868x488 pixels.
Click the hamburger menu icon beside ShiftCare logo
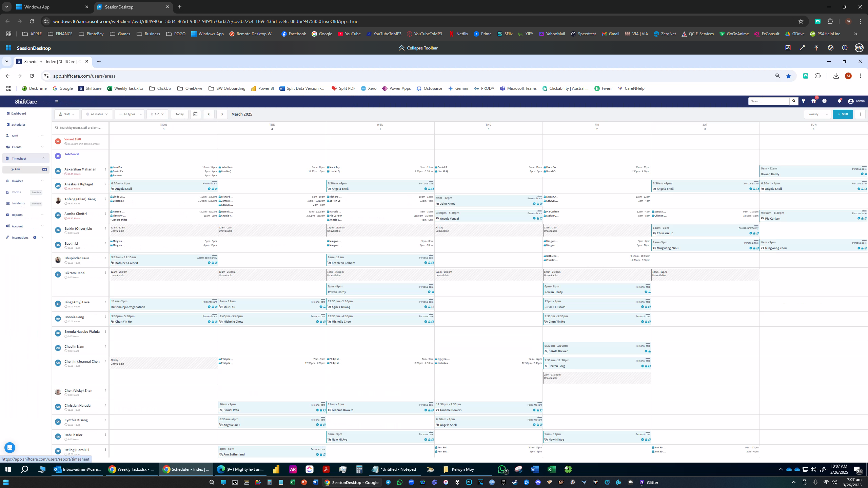click(x=57, y=101)
